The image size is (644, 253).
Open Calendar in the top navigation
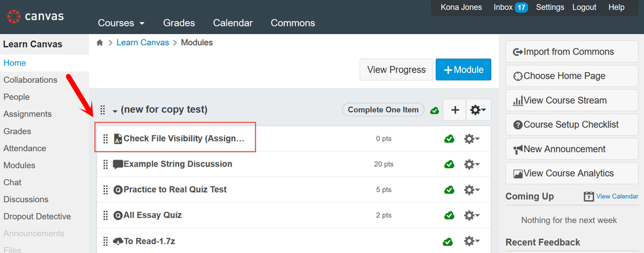point(233,23)
